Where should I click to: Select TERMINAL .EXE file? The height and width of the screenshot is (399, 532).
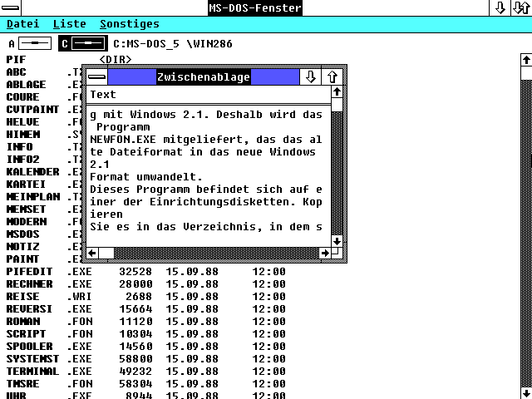click(x=146, y=372)
